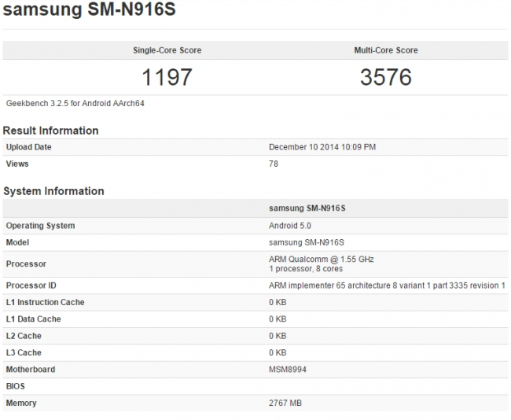The height and width of the screenshot is (420, 511).
Task: Click 'Geekbench 3.2.5 for Android AArch64' text
Action: (75, 103)
